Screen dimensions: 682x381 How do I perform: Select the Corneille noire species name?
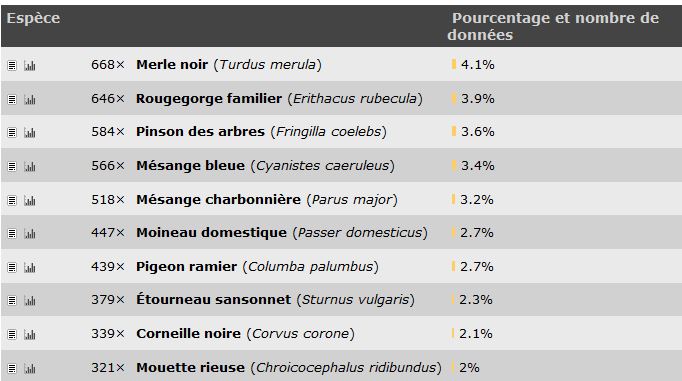tap(188, 334)
